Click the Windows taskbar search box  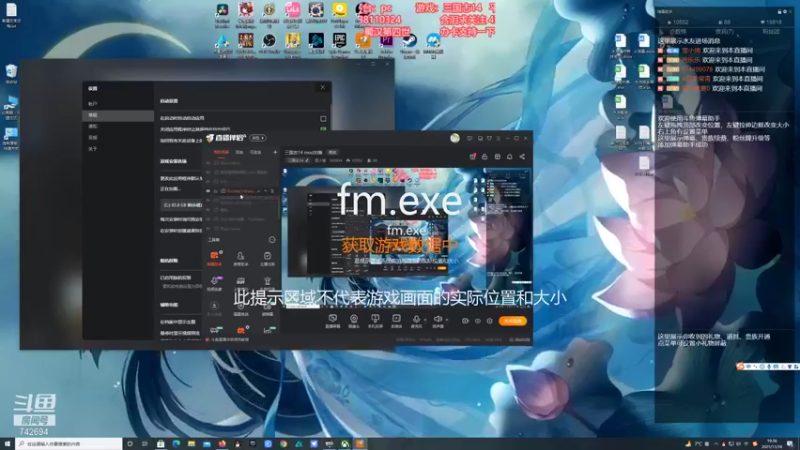[x=69, y=444]
